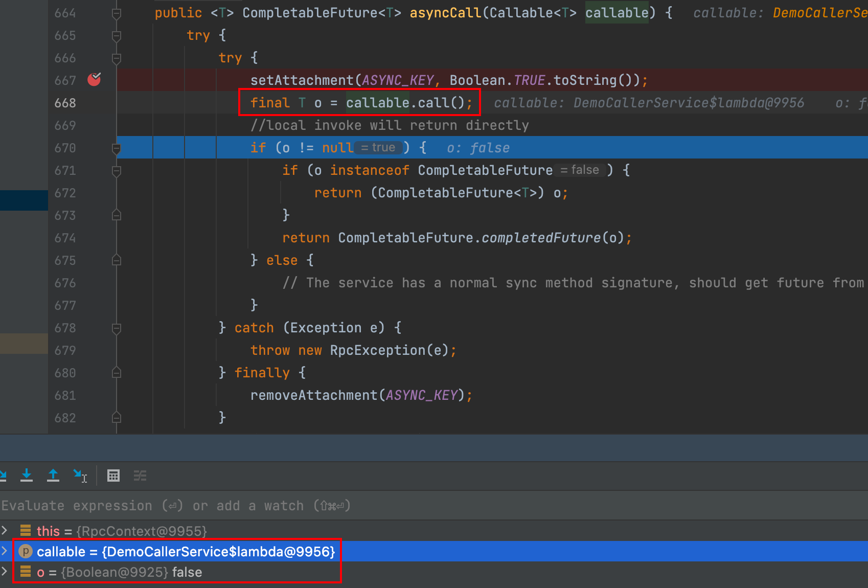Screen dimensions: 868x588
Task: Click the Step Out up-arrow icon
Action: pyautogui.click(x=53, y=476)
